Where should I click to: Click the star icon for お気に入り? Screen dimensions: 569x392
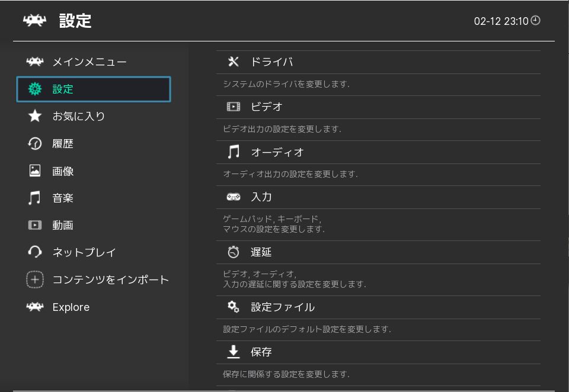tap(35, 116)
